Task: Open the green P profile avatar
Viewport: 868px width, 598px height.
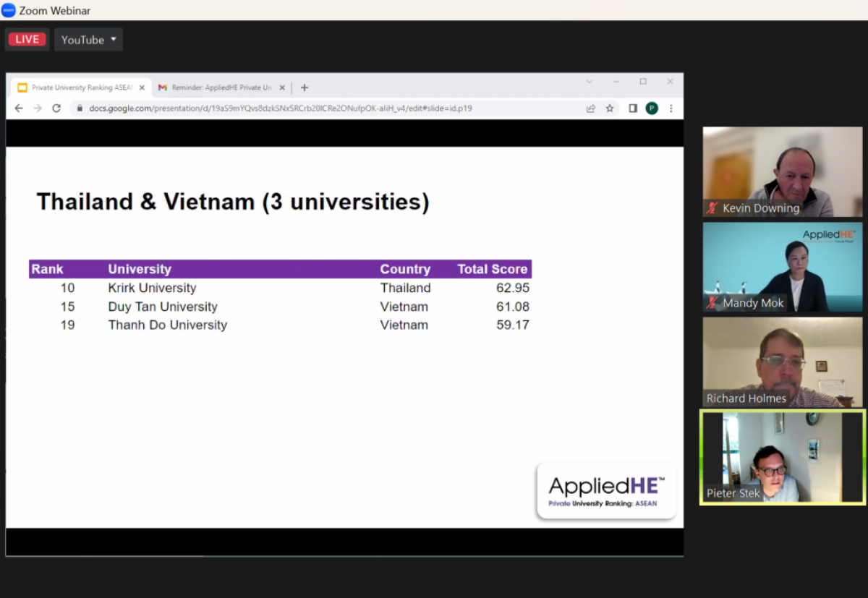Action: pyautogui.click(x=652, y=108)
